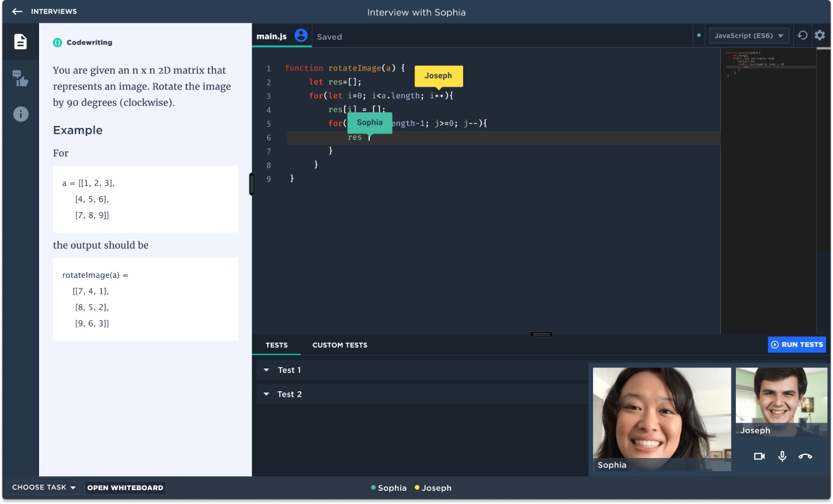Select Joseph's video thumbnail
Screen dimensions: 833x504
tap(781, 402)
